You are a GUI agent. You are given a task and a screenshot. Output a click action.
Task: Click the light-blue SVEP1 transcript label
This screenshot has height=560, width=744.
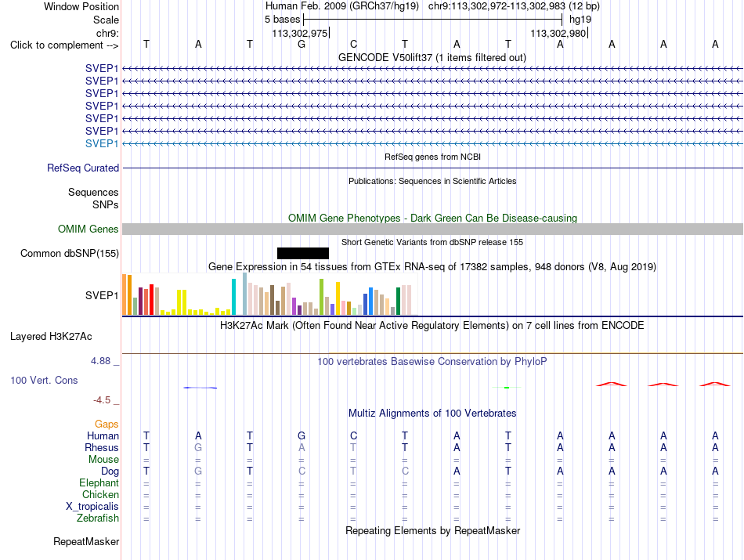coord(102,143)
